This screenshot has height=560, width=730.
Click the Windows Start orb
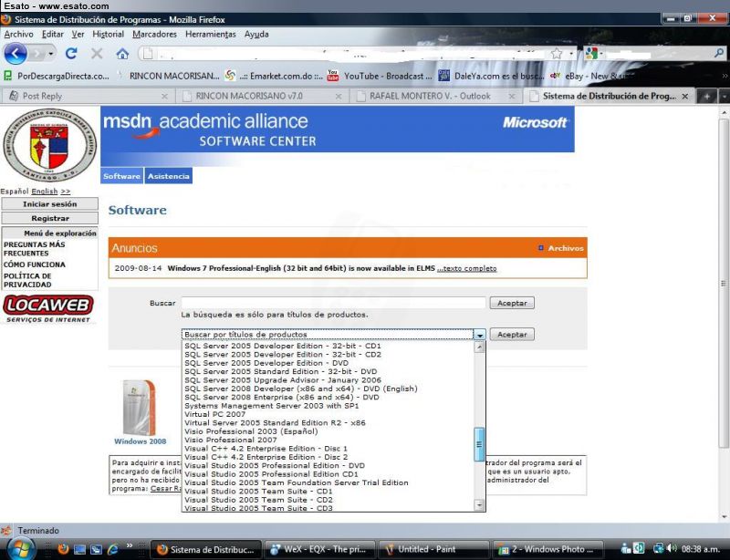coord(20,549)
